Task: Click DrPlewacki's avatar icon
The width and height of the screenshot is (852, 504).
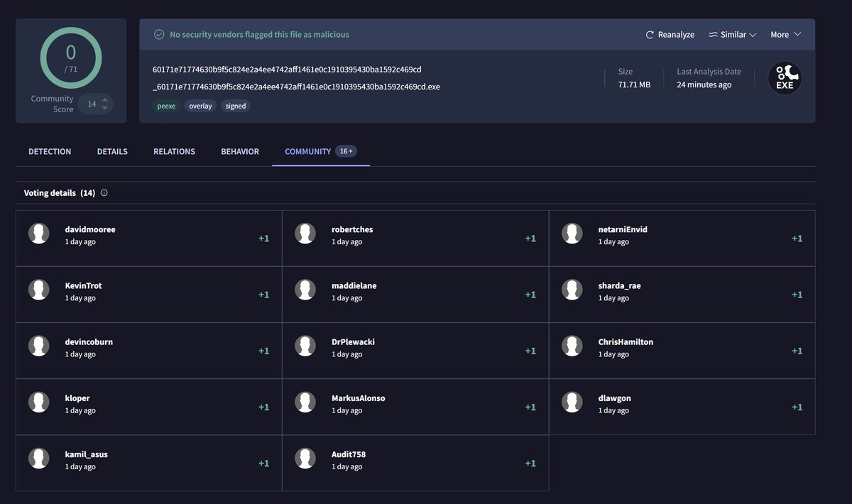Action: pyautogui.click(x=305, y=346)
